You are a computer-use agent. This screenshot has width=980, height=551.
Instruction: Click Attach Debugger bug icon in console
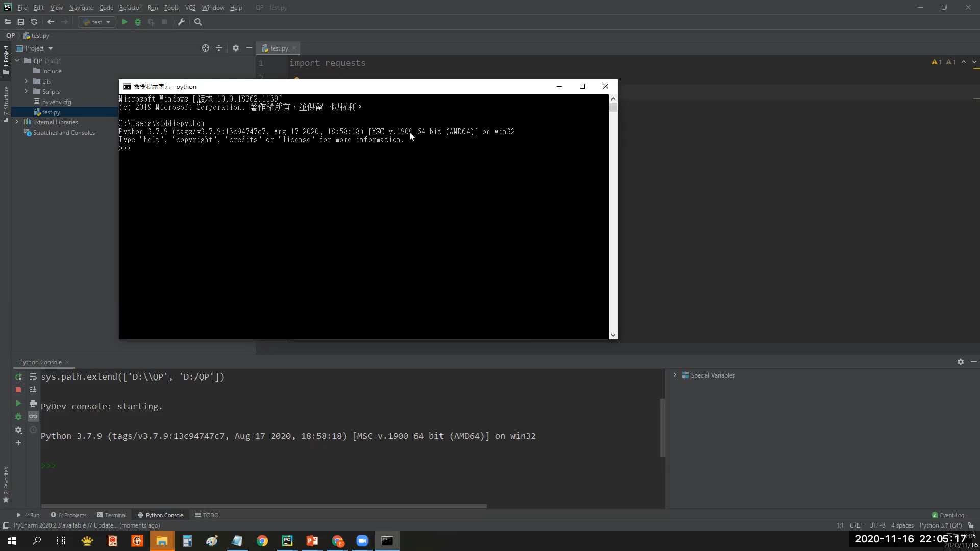coord(18,417)
